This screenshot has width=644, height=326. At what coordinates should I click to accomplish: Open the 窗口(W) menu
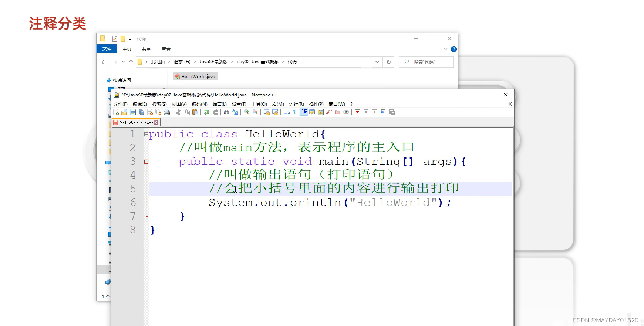(x=337, y=104)
